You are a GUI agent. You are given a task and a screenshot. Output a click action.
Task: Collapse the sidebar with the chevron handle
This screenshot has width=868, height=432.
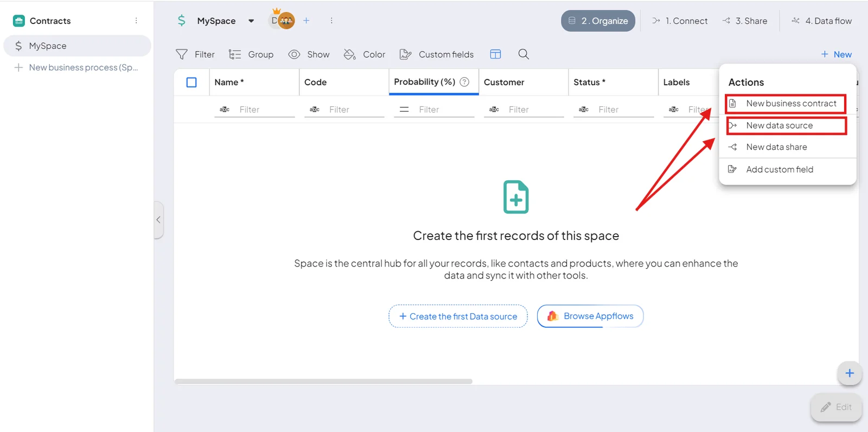click(158, 220)
